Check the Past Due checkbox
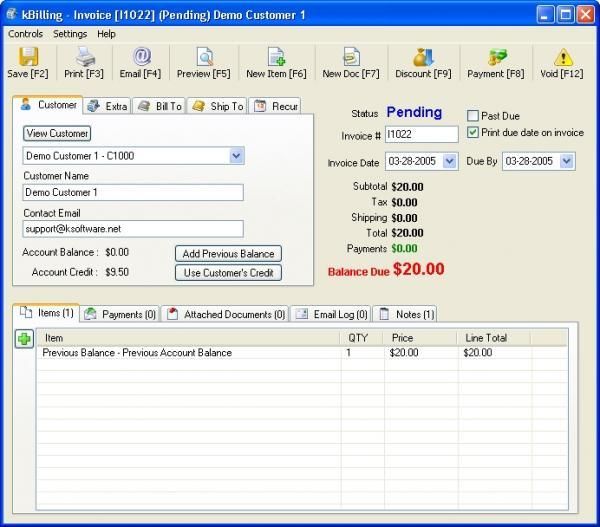The width and height of the screenshot is (600, 527). 473,116
